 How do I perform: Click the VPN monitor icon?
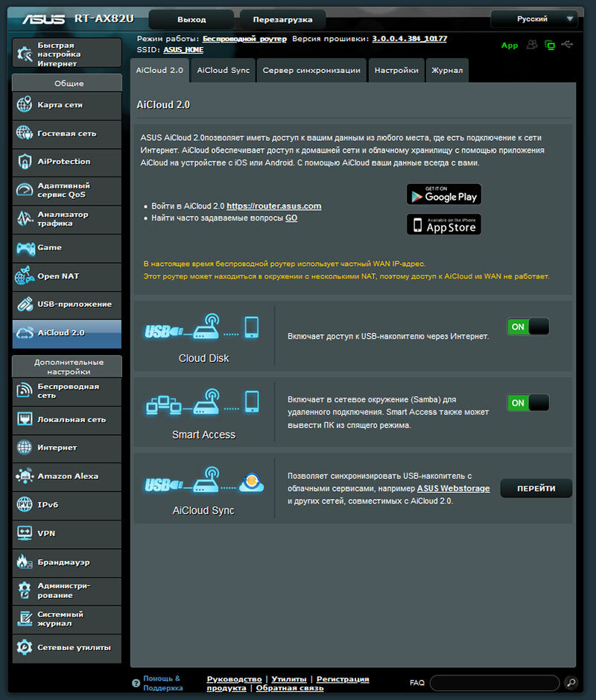(x=24, y=533)
